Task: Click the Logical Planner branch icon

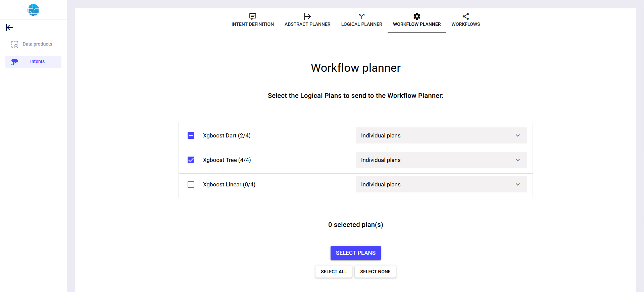Action: click(x=361, y=16)
